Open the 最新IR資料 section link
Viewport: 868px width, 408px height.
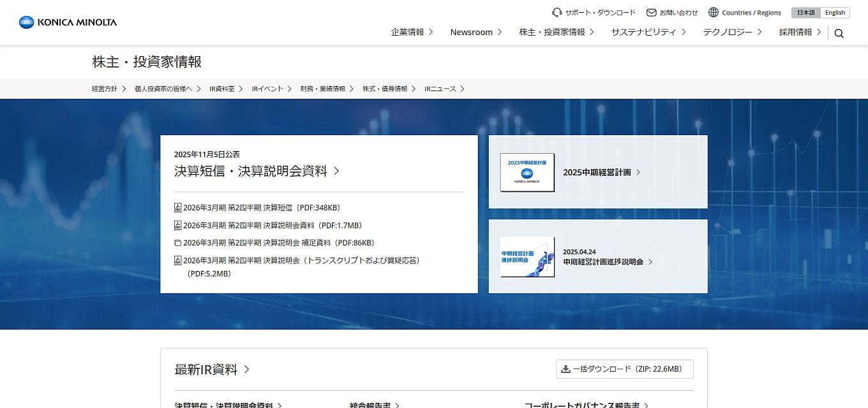pos(212,370)
